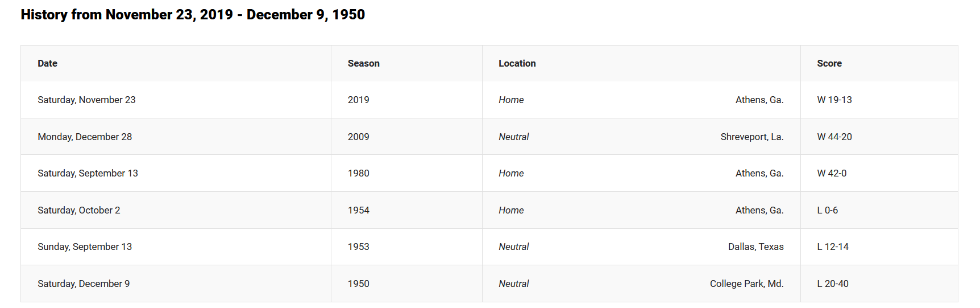Click the Score column header

tap(829, 63)
